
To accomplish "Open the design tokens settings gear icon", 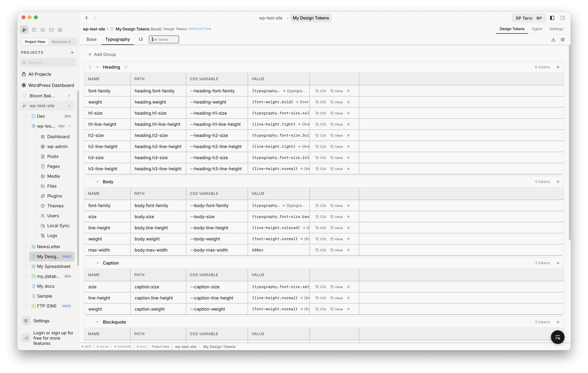I will click(x=563, y=39).
